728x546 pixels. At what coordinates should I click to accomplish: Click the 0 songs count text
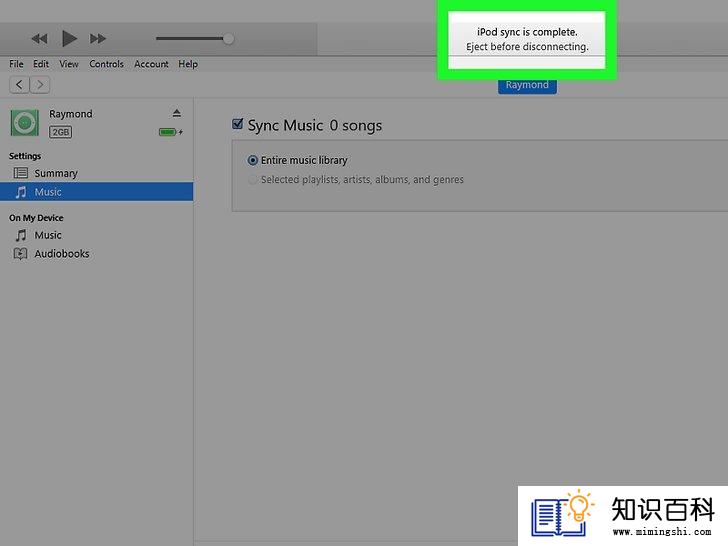coord(356,125)
